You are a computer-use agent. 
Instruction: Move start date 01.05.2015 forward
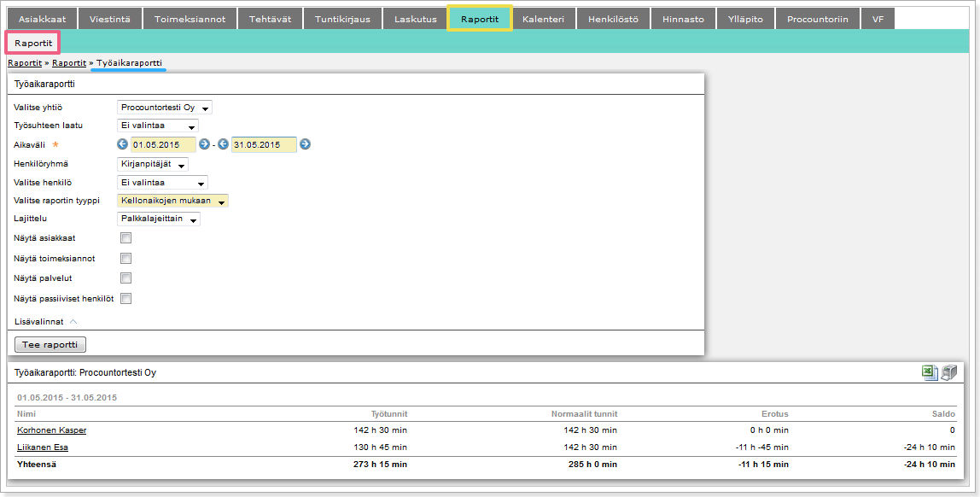pyautogui.click(x=204, y=144)
